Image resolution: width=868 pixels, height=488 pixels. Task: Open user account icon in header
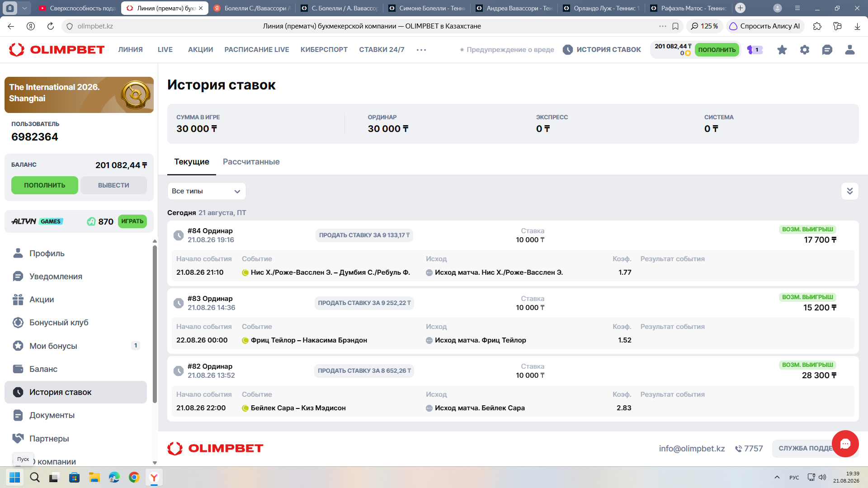click(850, 50)
